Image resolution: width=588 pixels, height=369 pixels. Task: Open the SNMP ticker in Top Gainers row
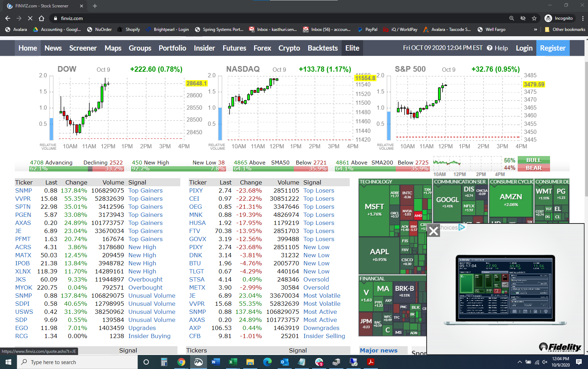point(24,190)
